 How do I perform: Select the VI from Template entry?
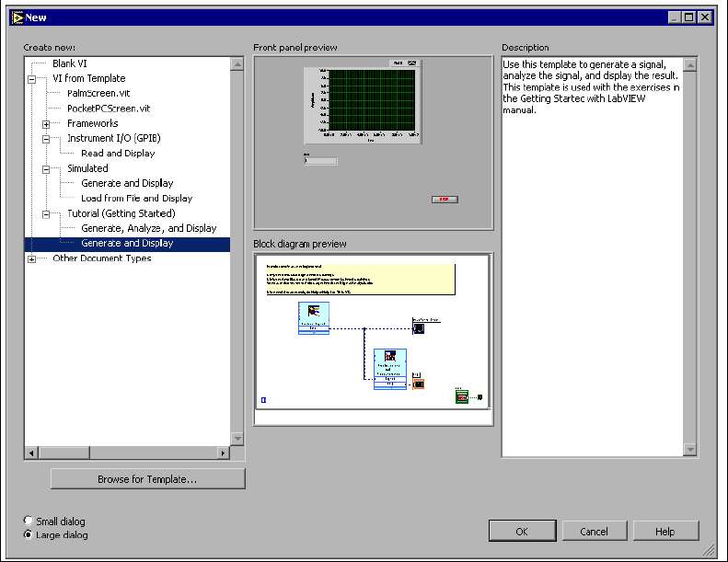tap(88, 78)
